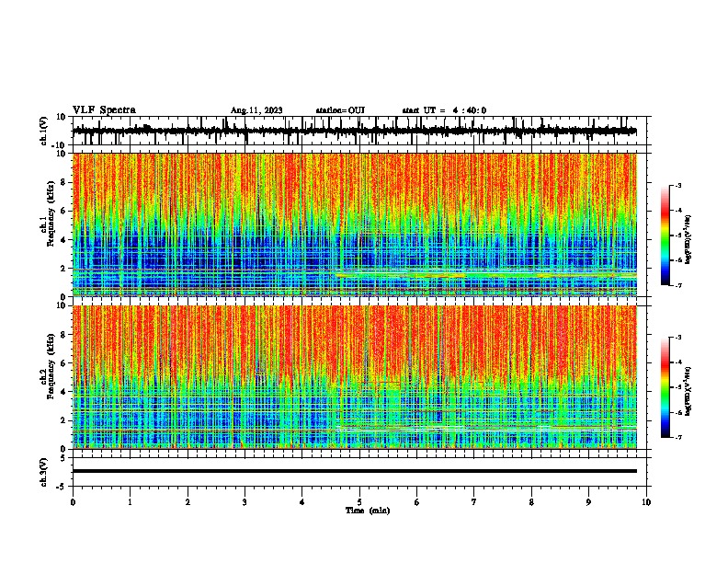The height and width of the screenshot is (563, 728).
Task: Click the "2" tick on Time axis
Action: coord(188,502)
